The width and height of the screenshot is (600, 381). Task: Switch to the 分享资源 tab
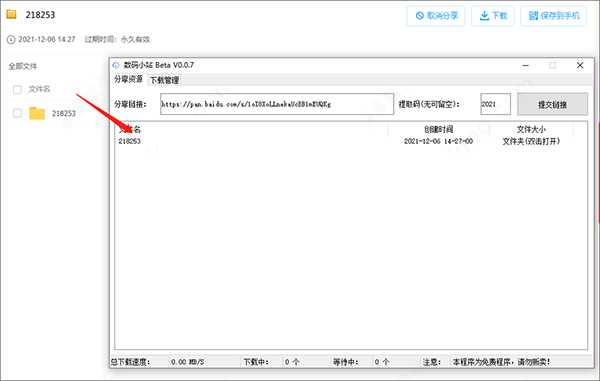[128, 79]
